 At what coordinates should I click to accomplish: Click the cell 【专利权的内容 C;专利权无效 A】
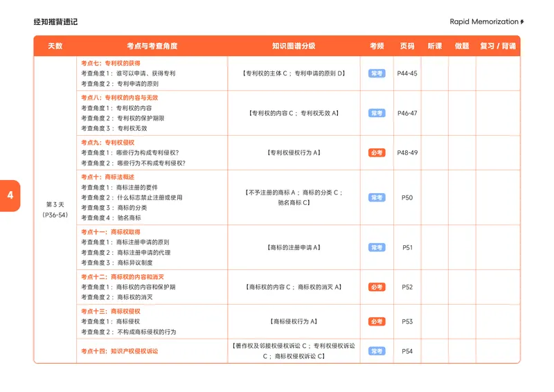(x=294, y=113)
